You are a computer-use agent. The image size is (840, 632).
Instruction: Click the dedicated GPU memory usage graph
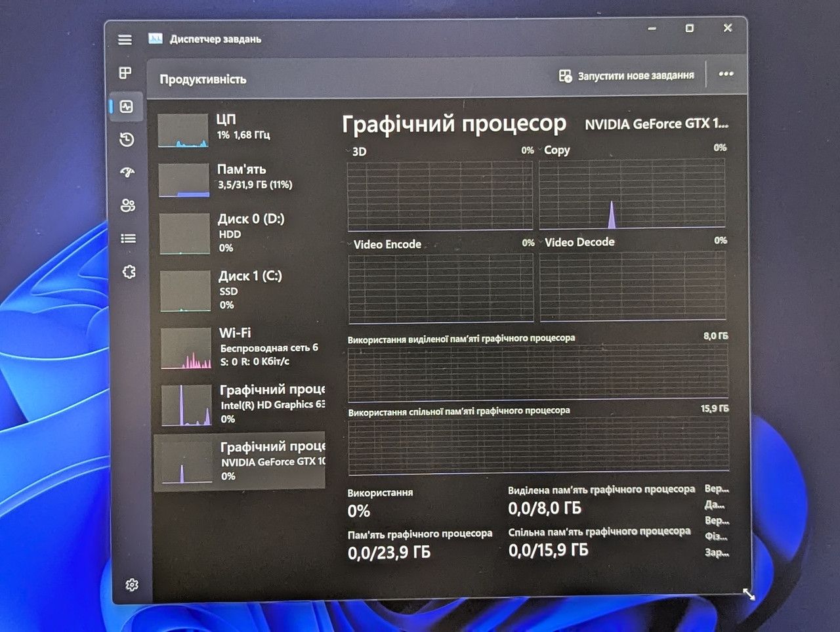(538, 373)
